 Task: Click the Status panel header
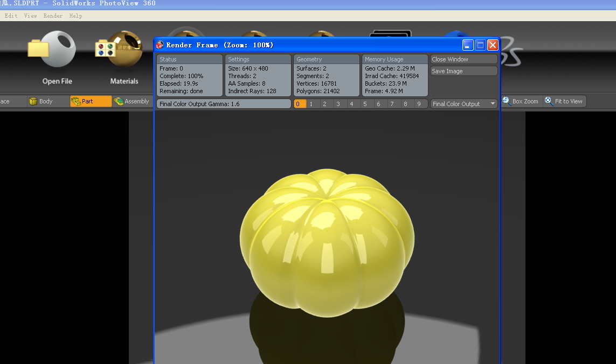coord(189,59)
